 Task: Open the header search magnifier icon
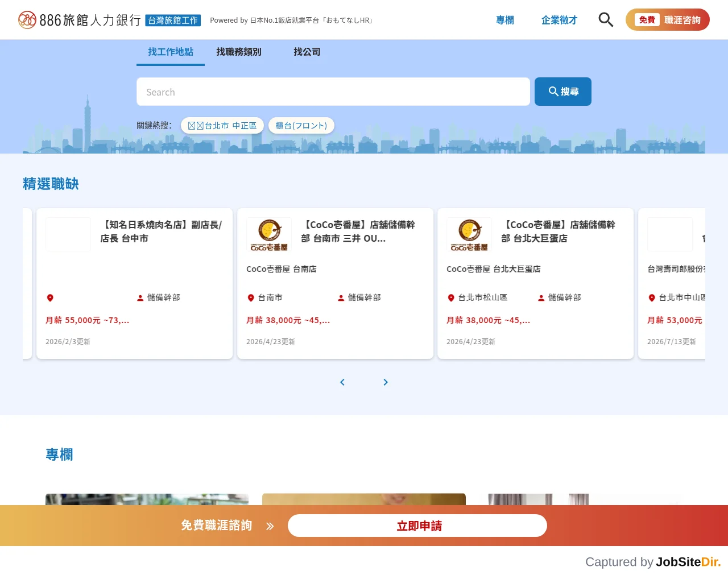606,20
